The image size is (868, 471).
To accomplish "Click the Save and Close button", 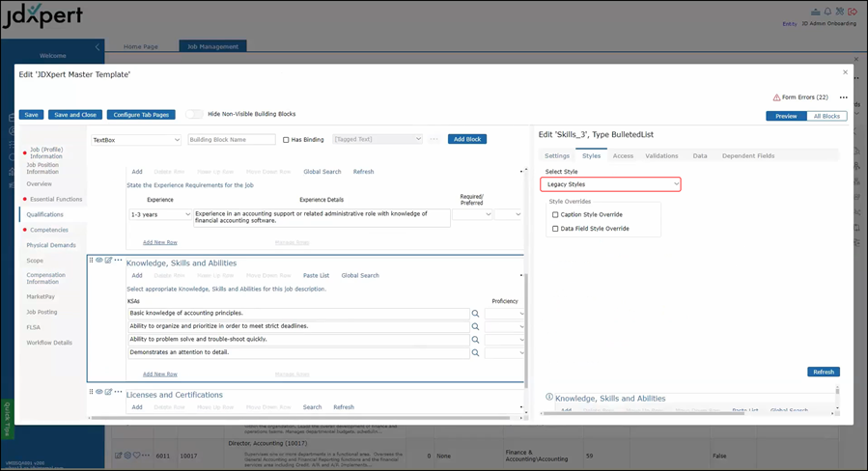I will click(75, 114).
